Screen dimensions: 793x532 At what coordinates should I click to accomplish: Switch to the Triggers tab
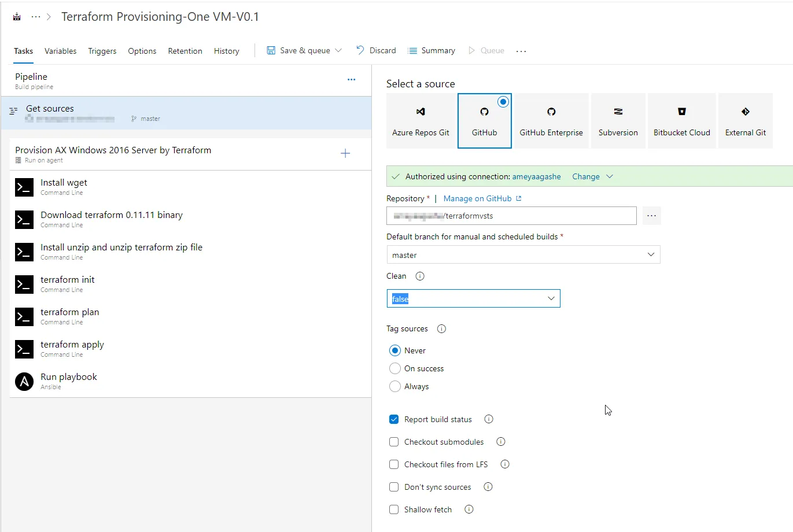[102, 51]
